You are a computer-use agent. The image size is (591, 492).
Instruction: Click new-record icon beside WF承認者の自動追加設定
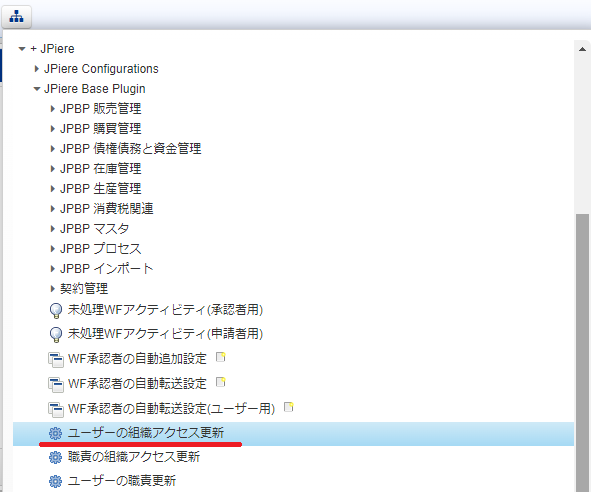click(x=220, y=357)
